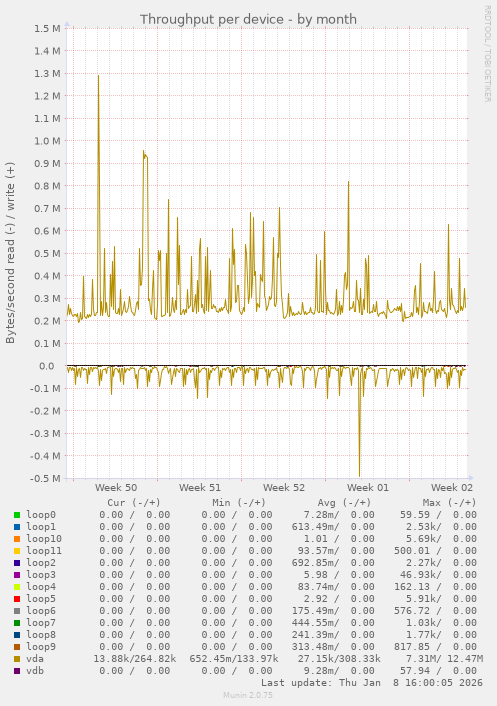497x706 pixels.
Task: Click the loop4 lime color swatch
Action: [17, 587]
